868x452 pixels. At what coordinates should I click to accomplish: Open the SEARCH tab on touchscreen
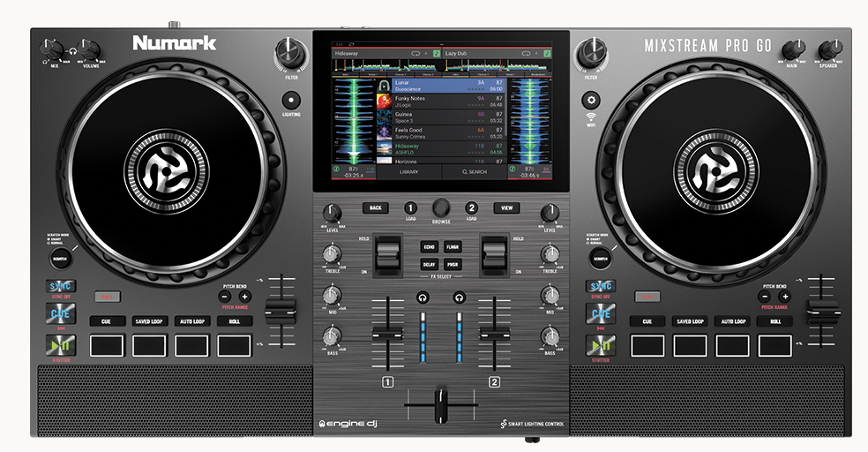(x=475, y=172)
